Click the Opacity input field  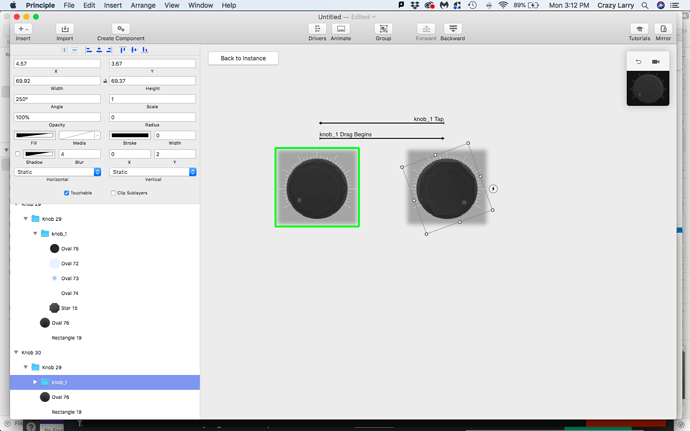pos(57,117)
